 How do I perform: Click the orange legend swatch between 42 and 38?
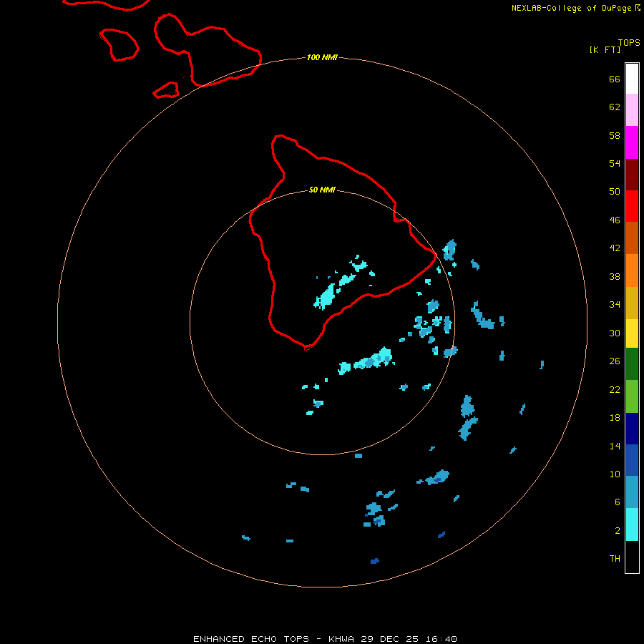pos(632,270)
